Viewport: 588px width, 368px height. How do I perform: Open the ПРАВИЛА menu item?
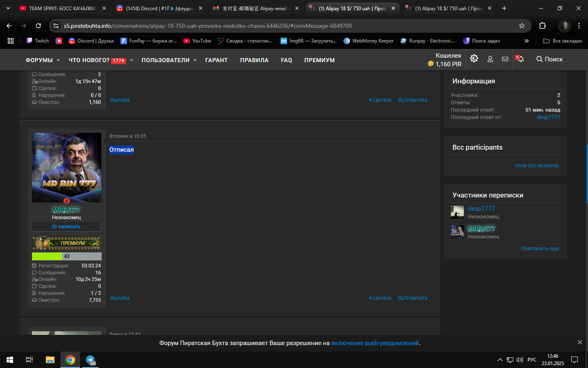tap(254, 60)
